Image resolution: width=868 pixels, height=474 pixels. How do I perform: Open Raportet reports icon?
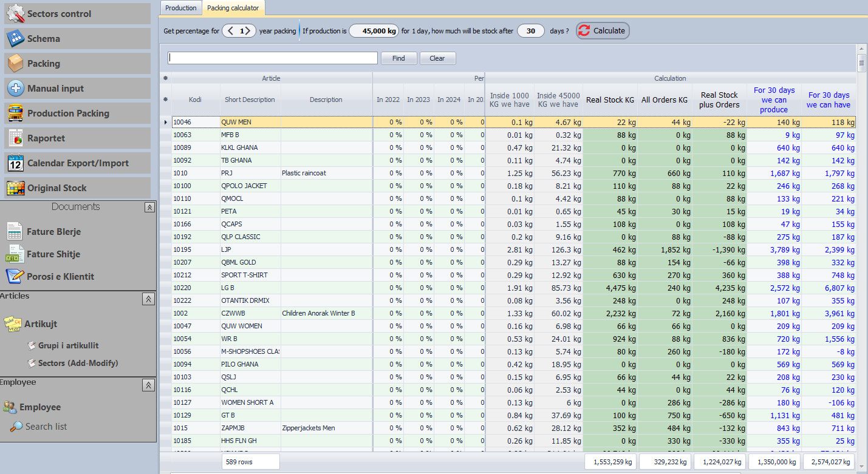(16, 138)
